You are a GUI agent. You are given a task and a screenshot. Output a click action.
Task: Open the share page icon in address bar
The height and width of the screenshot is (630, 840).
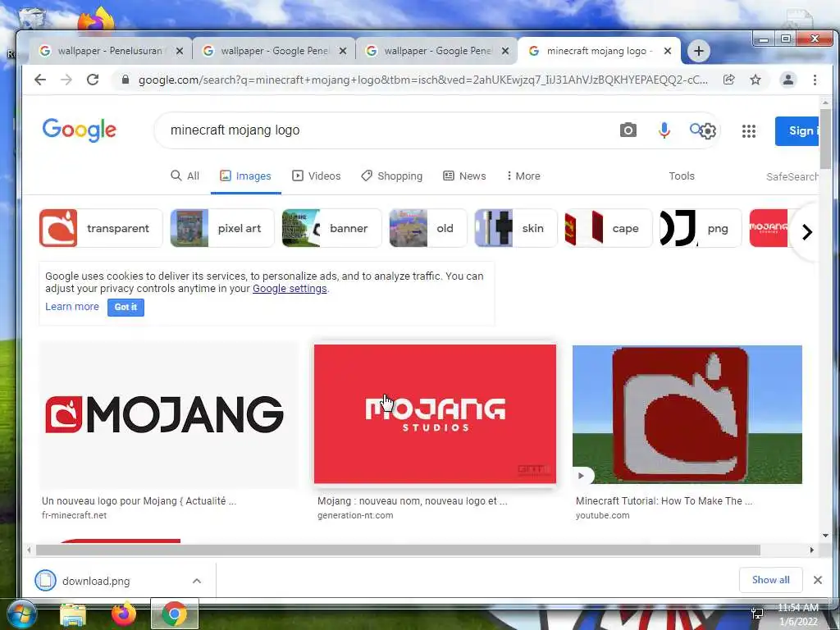coord(728,80)
